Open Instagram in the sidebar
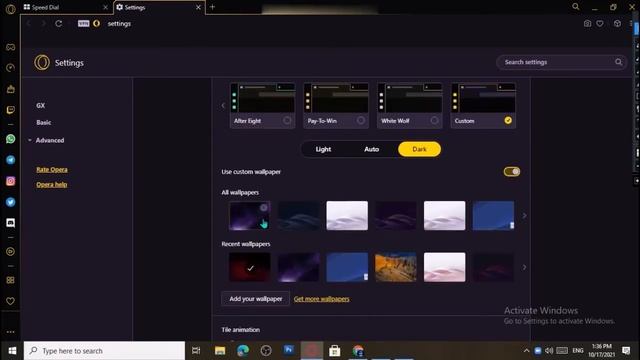This screenshot has height=360, width=640. (11, 181)
